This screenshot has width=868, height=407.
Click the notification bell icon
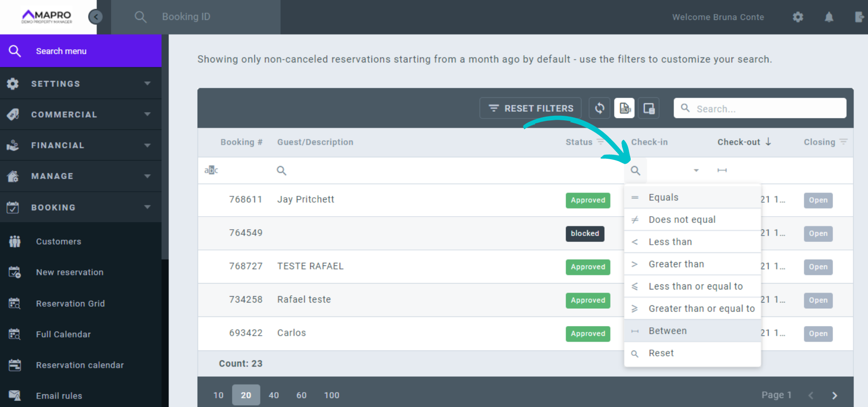(x=829, y=17)
